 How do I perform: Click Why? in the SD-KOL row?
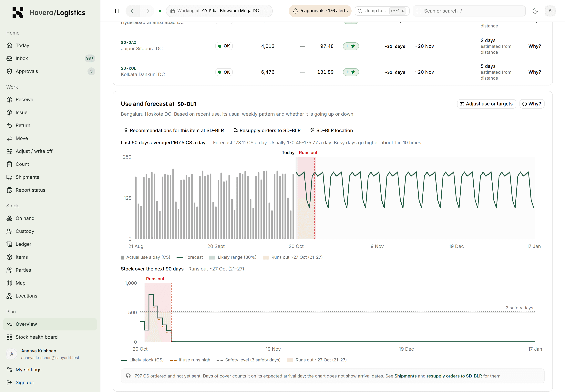535,72
